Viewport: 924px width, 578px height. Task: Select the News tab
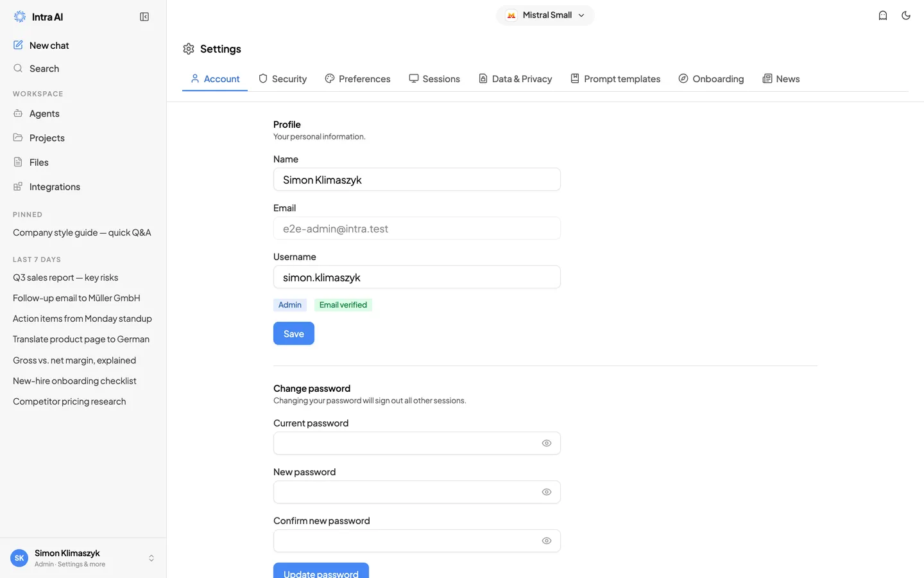coord(781,79)
